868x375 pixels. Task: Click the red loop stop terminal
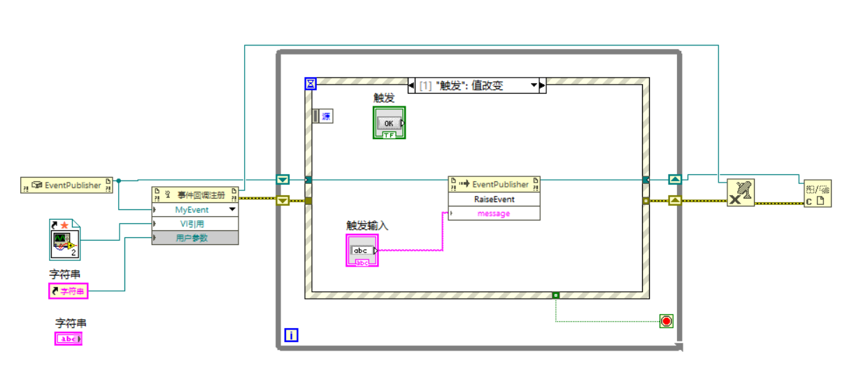point(666,321)
